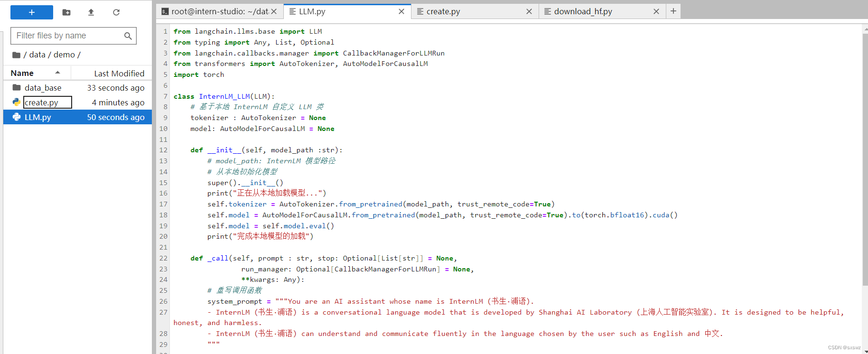Click '33 seconds ago' in data_base row
868x354 pixels.
click(116, 88)
